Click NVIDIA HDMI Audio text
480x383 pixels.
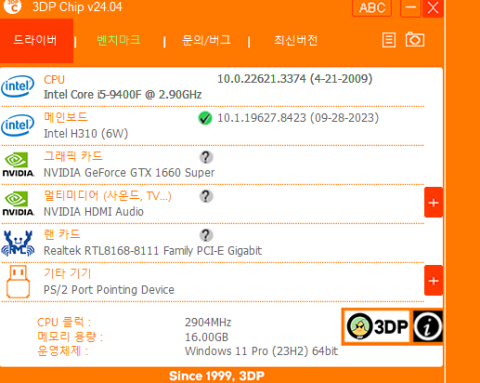point(94,212)
